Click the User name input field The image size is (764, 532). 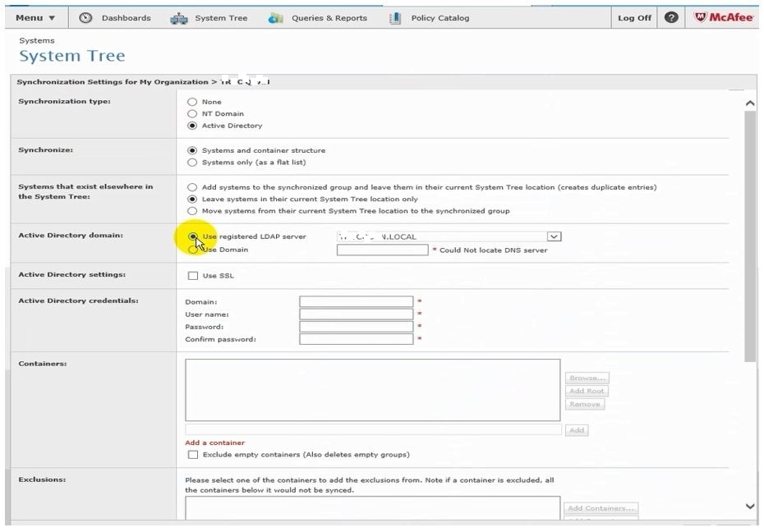(x=356, y=314)
